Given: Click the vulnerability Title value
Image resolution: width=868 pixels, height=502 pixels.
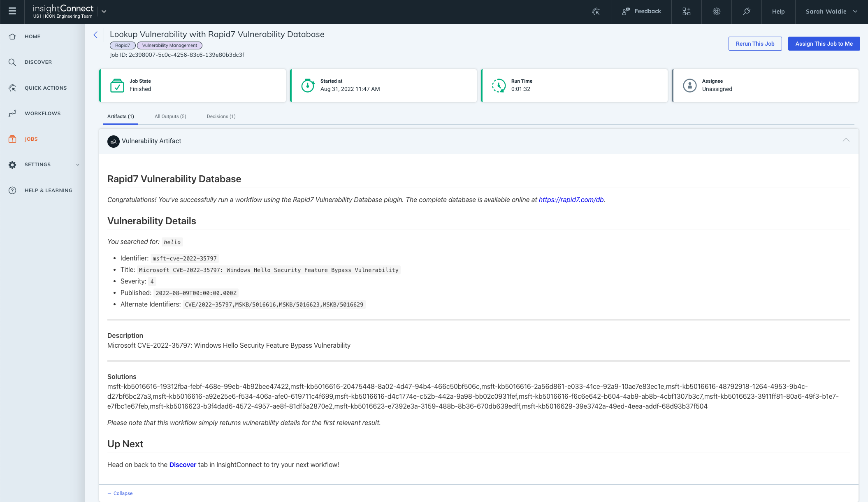Looking at the screenshot, I should [269, 270].
